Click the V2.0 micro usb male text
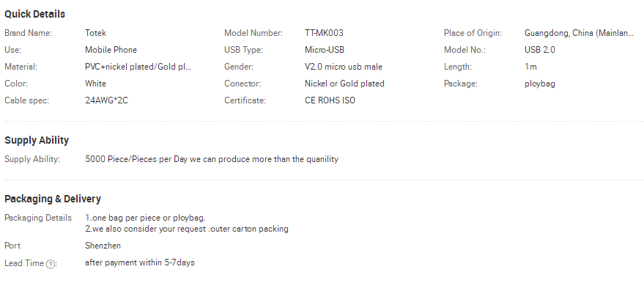 coord(344,67)
